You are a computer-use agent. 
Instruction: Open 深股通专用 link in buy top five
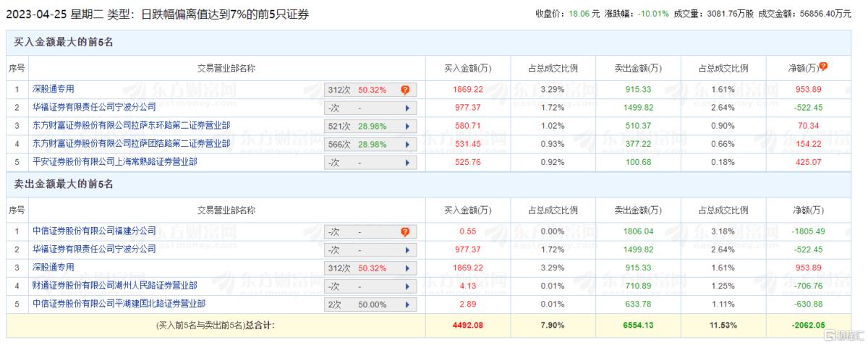click(53, 89)
